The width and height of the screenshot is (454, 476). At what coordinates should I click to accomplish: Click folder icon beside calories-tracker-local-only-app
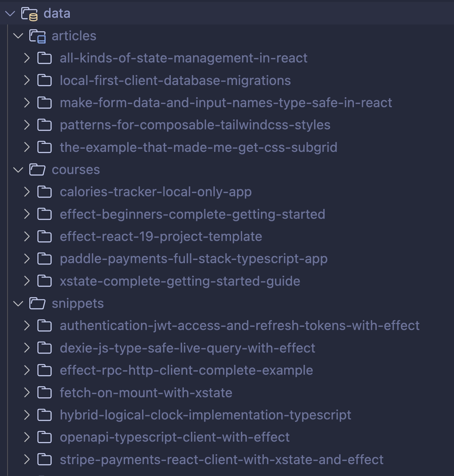(45, 192)
